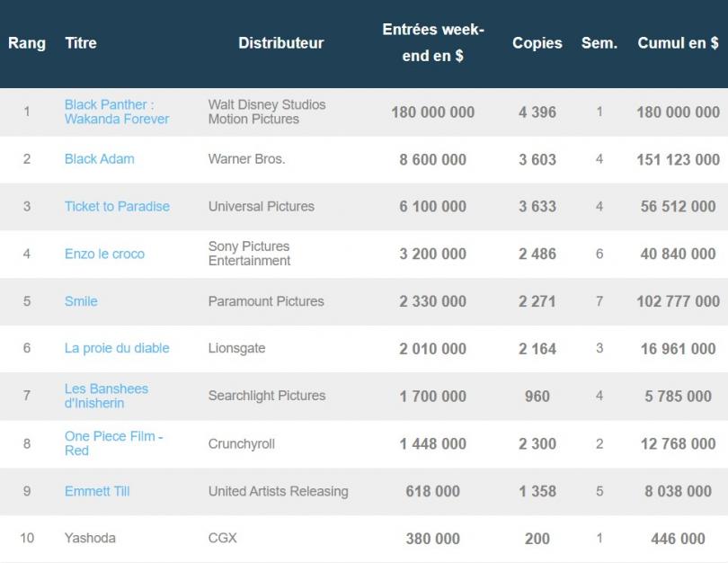This screenshot has height=563, width=728.
Task: Click the Copies column header
Action: [537, 43]
